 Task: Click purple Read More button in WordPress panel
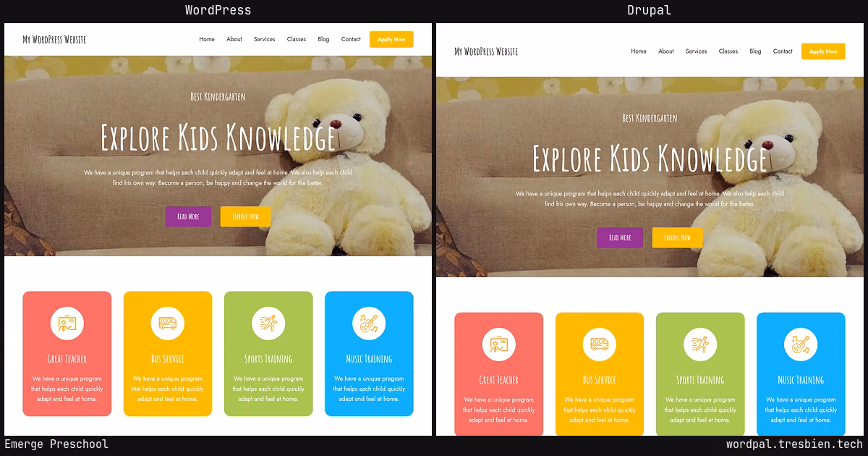click(188, 216)
